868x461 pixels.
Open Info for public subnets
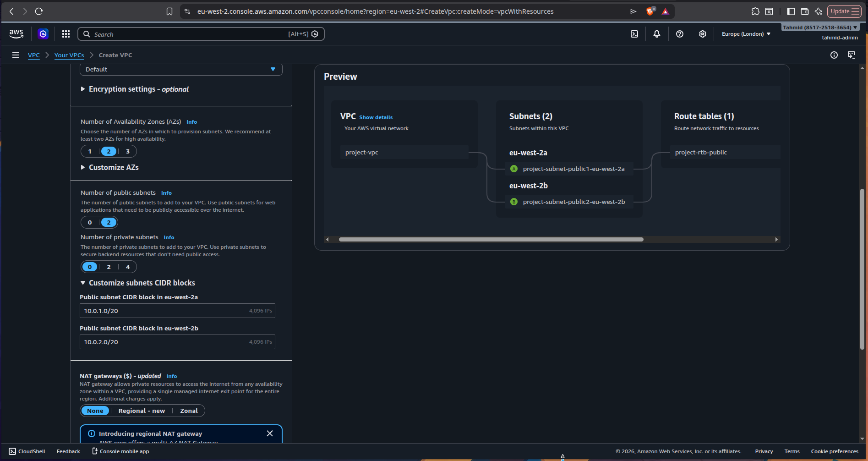166,193
